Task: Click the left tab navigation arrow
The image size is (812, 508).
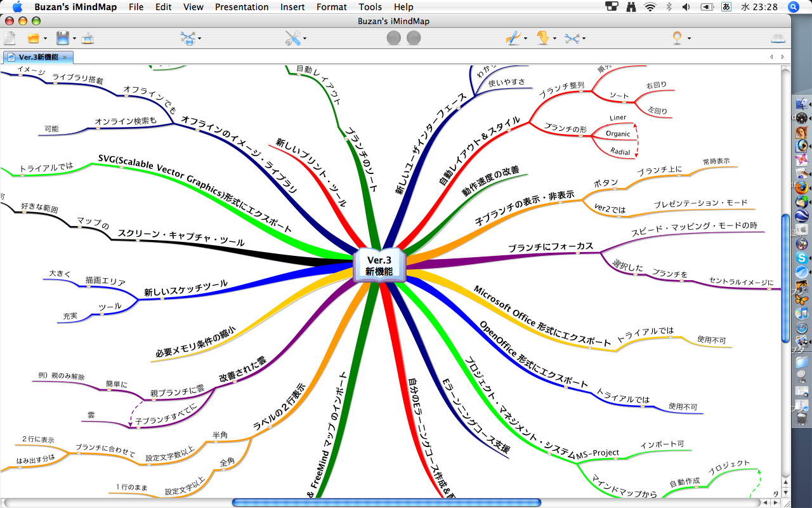Action: (771, 57)
